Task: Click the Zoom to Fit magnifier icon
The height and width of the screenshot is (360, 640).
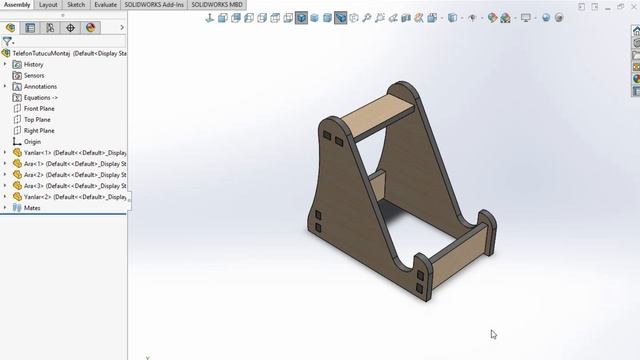Action: click(367, 18)
